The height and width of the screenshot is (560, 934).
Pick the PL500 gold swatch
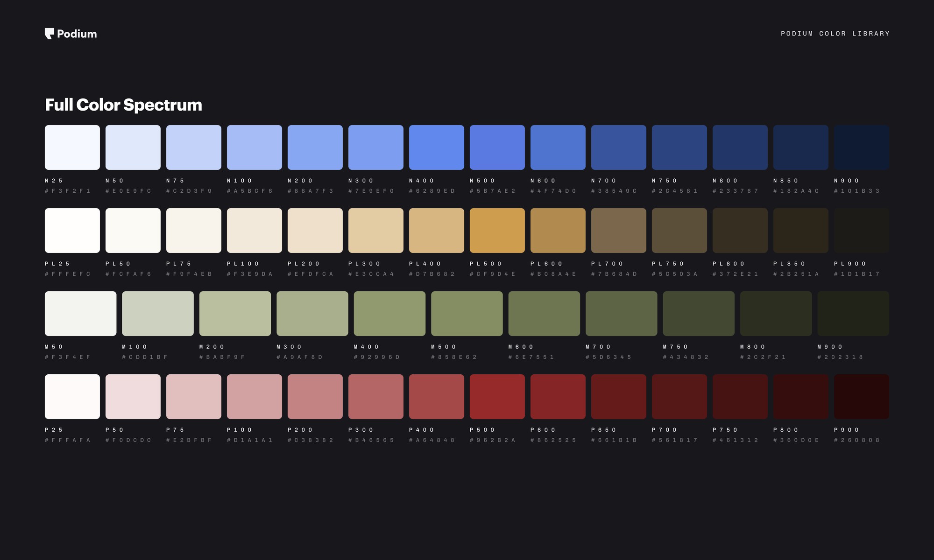(497, 231)
